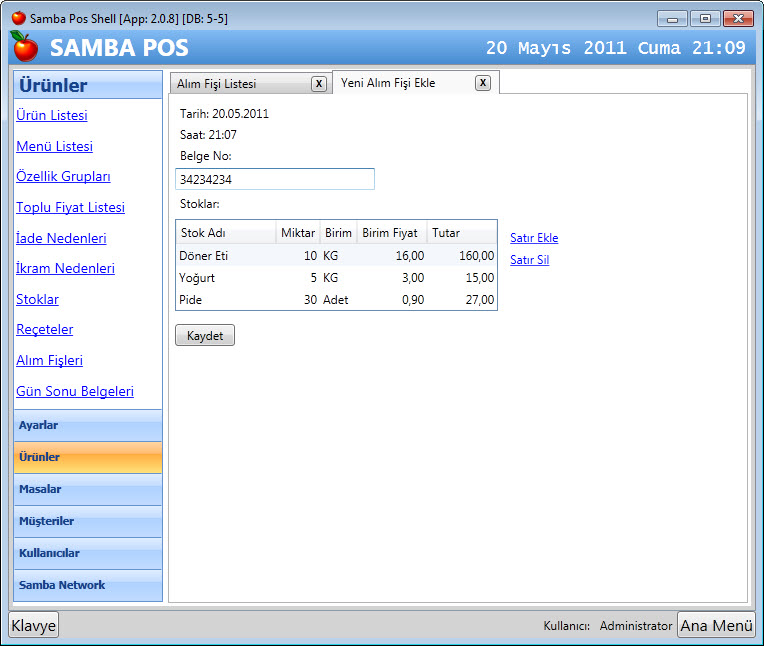Image resolution: width=764 pixels, height=646 pixels.
Task: Open the Klavye on-screen keyboard
Action: [34, 626]
